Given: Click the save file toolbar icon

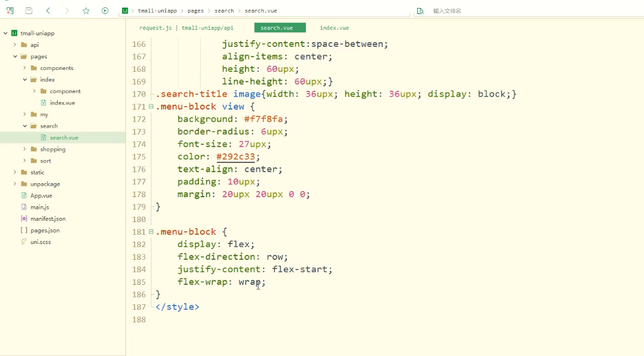Looking at the screenshot, I should [29, 11].
